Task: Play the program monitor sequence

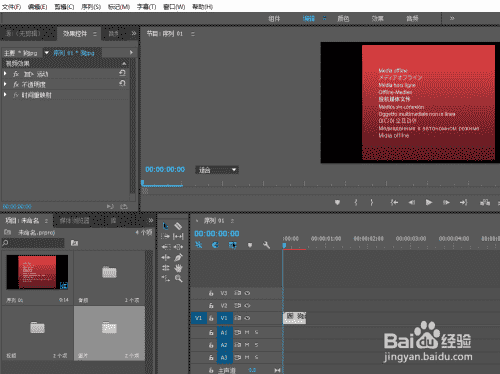Action: (429, 202)
